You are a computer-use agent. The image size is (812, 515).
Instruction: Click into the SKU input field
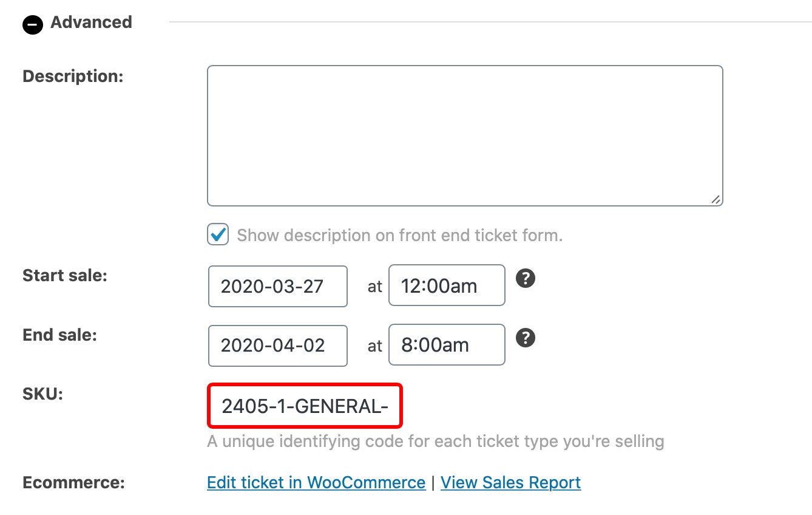[x=305, y=406]
